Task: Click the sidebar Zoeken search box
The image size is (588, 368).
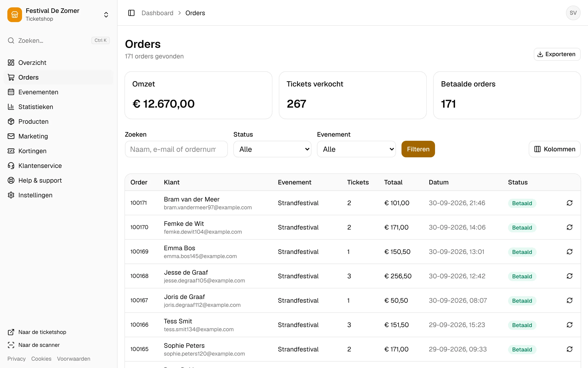Action: 59,40
